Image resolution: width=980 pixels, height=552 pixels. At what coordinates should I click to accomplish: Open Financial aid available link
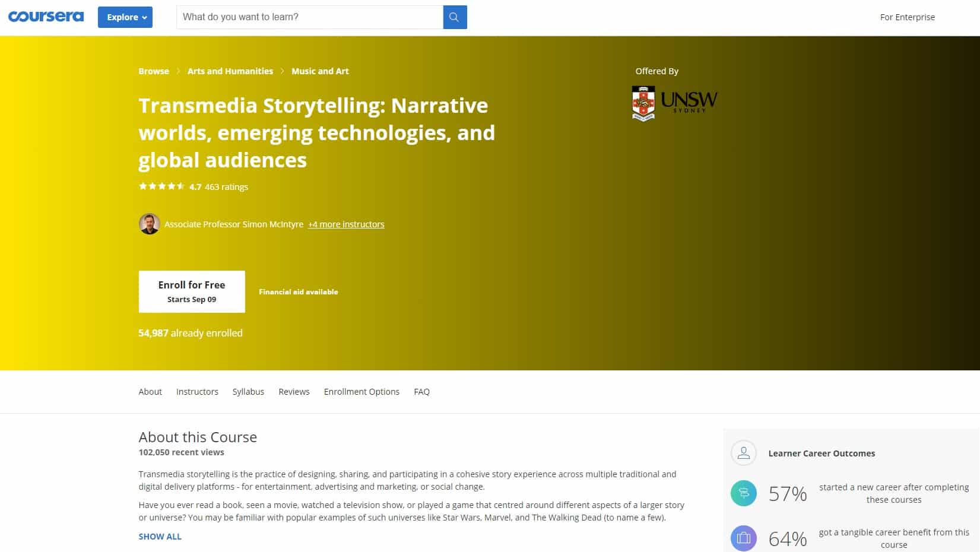[298, 292]
